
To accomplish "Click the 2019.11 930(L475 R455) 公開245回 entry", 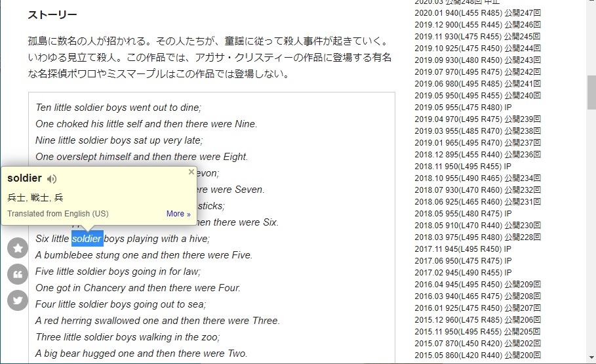I will (477, 37).
